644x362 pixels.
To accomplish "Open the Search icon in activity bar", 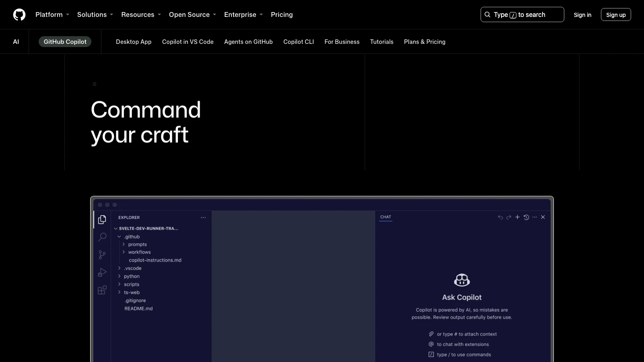I will pyautogui.click(x=102, y=237).
